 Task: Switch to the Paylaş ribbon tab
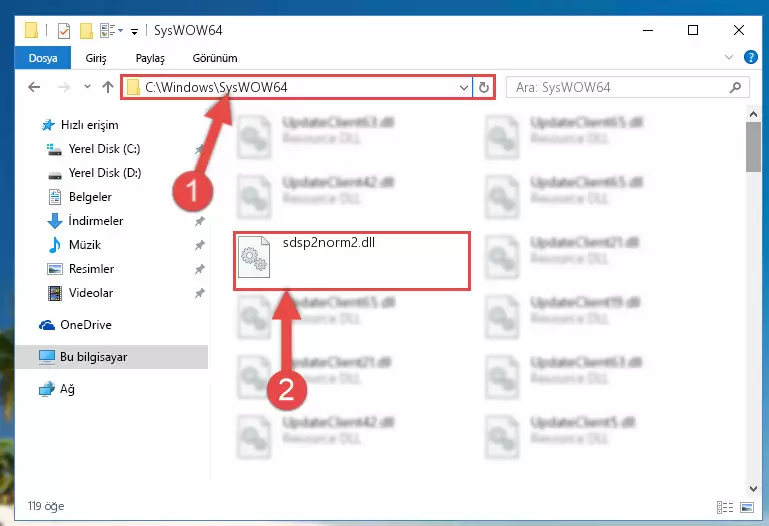click(150, 58)
